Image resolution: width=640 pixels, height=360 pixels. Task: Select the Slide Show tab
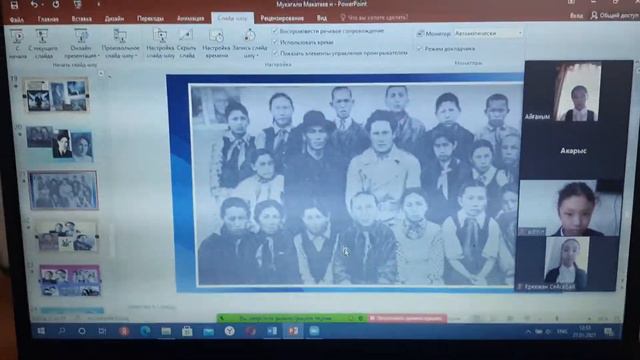click(232, 18)
